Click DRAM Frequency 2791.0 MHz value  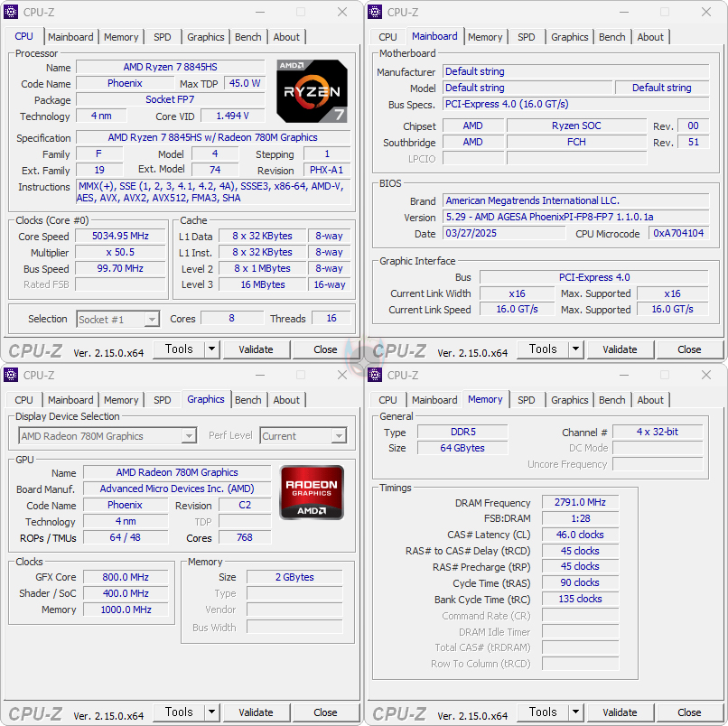click(581, 502)
